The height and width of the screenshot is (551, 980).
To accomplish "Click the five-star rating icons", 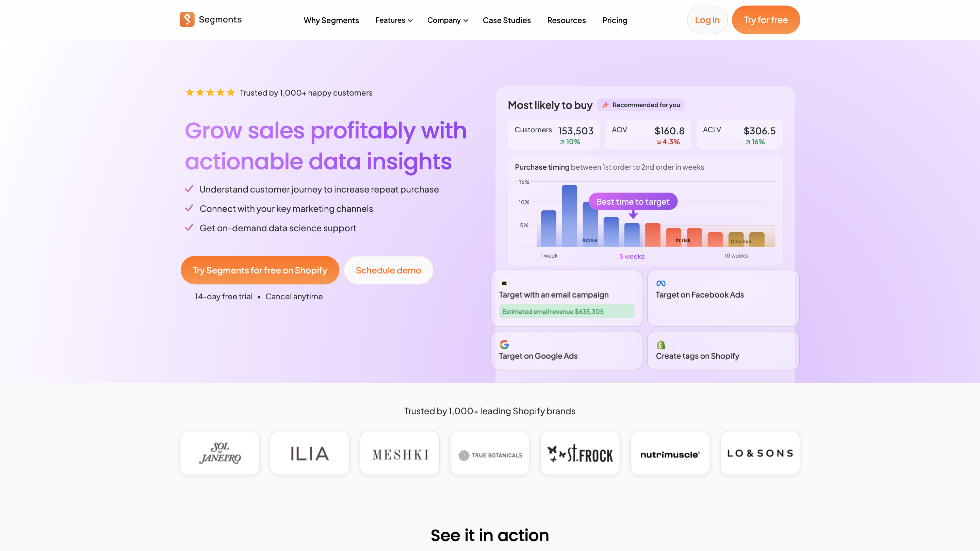I will tap(210, 93).
